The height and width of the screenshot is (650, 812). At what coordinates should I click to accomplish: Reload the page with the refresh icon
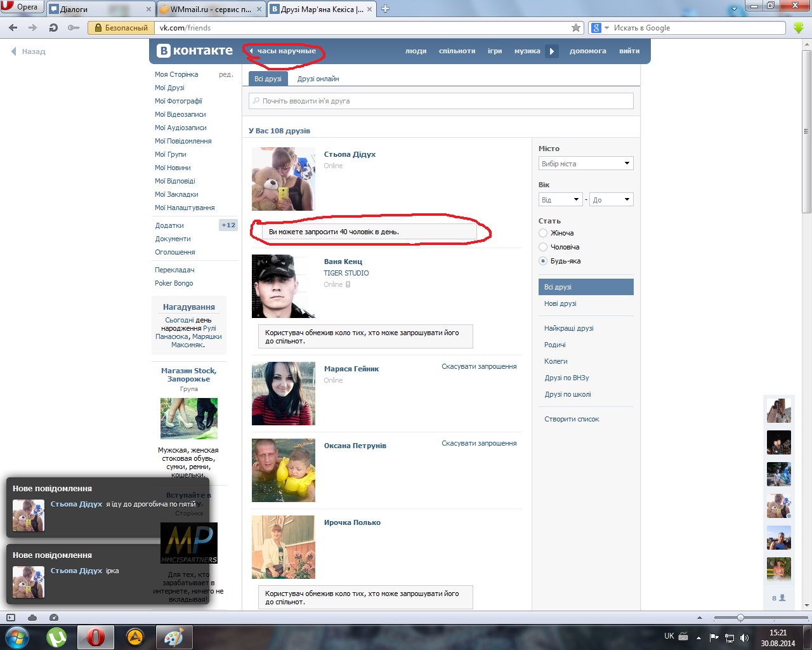53,28
